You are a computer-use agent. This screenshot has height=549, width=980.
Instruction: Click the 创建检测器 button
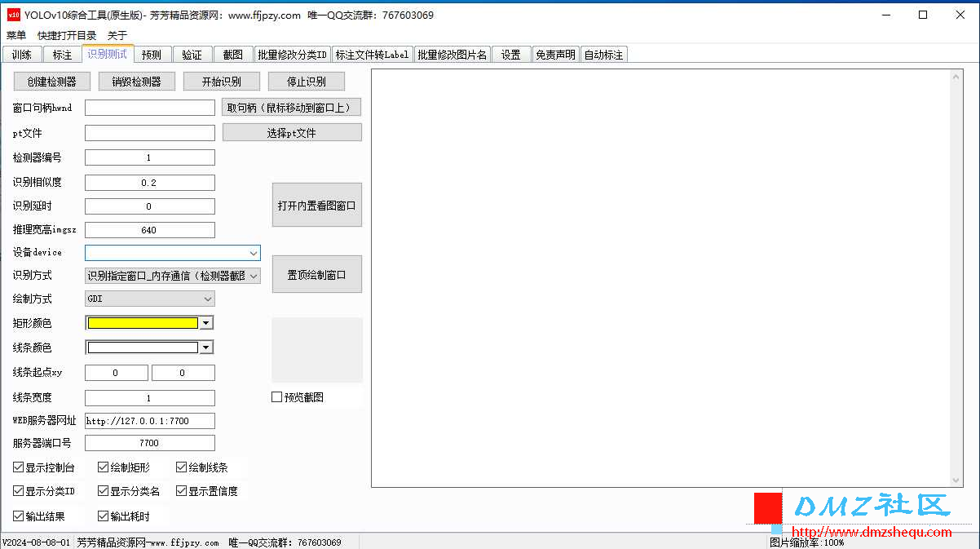pyautogui.click(x=51, y=82)
